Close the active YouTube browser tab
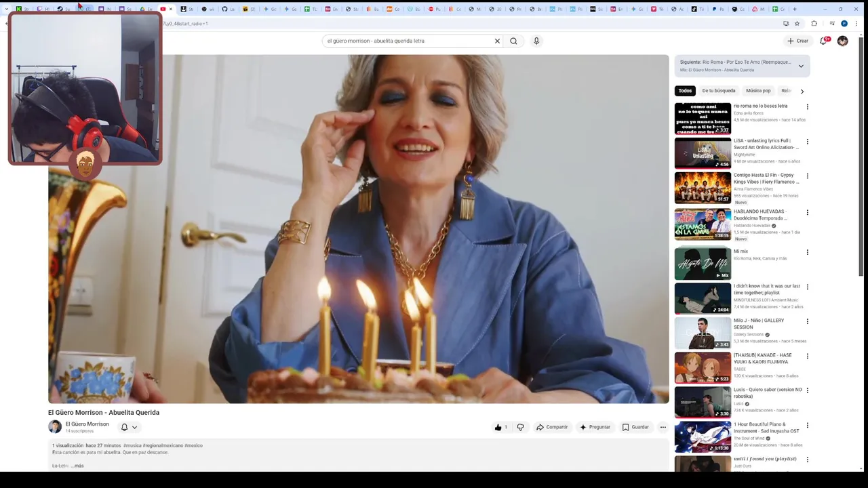Screen dimensions: 868x488 click(x=170, y=9)
